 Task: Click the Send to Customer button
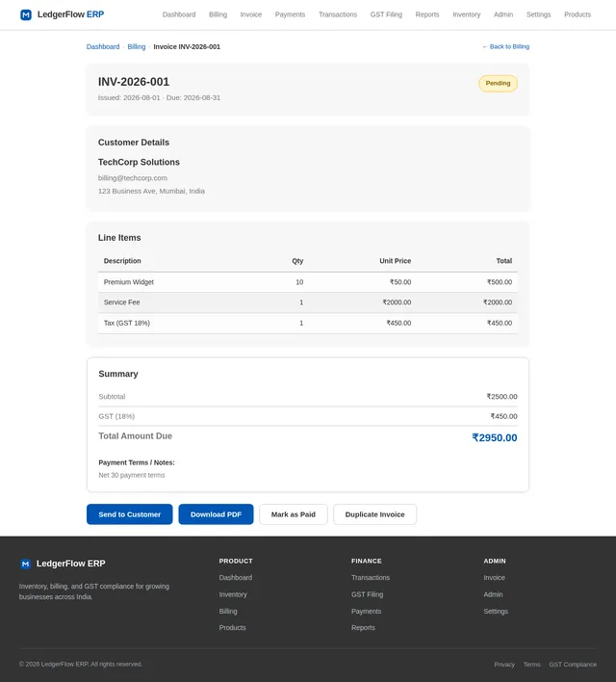[x=130, y=514]
